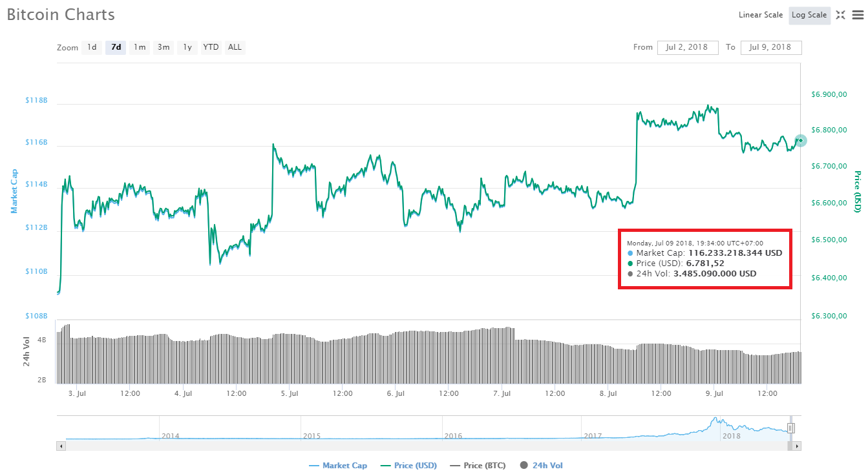Click the fullscreen expand icon
868x476 pixels.
click(841, 15)
